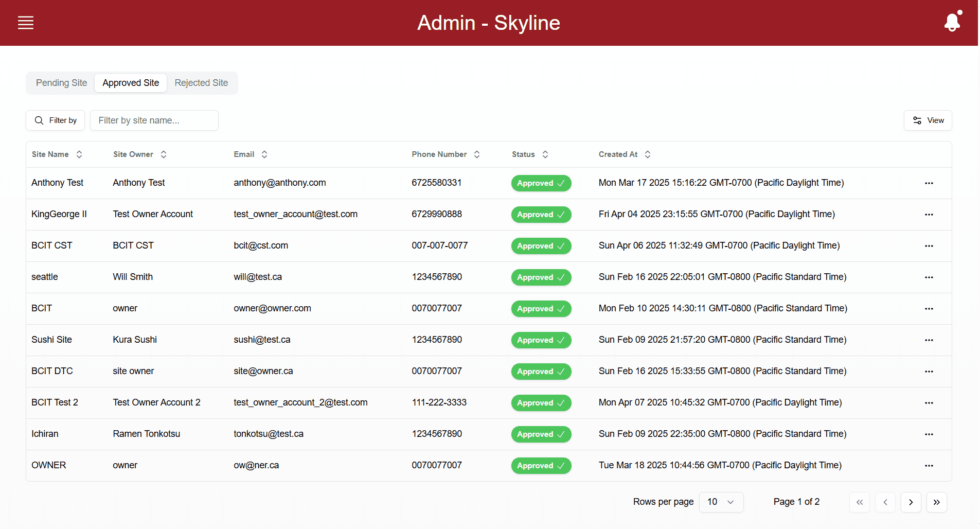Sort the table by Email

[250, 154]
